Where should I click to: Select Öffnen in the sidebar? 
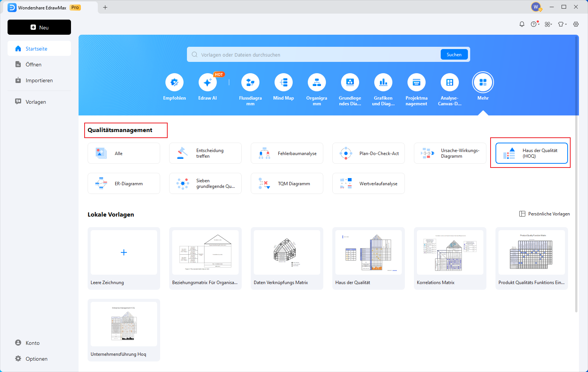39,65
